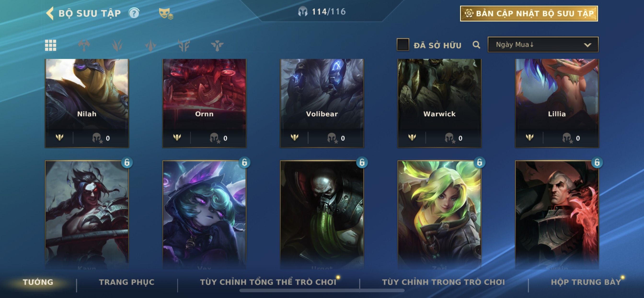The width and height of the screenshot is (644, 298).
Task: Filter by the assassin role icon
Action: coord(150,45)
